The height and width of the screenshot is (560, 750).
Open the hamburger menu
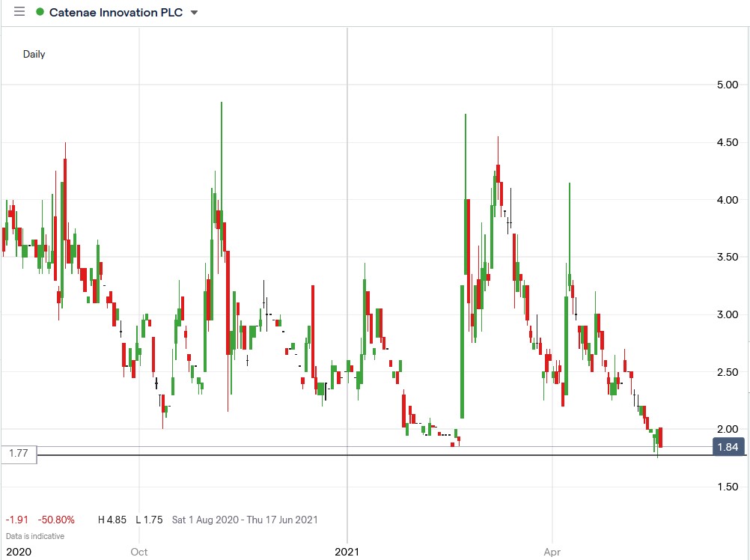(x=19, y=11)
